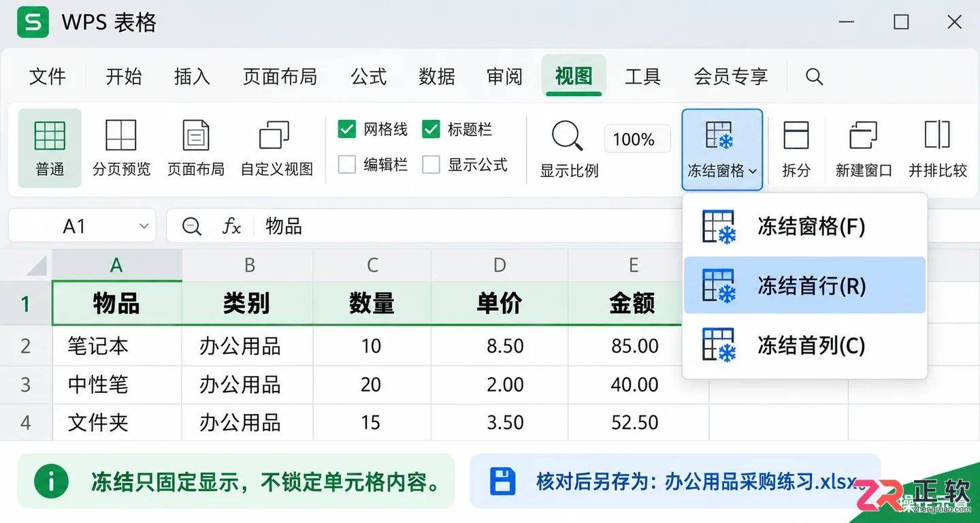Open the 显示比例 zoom magnifier
Image resolution: width=980 pixels, height=523 pixels.
tap(567, 135)
